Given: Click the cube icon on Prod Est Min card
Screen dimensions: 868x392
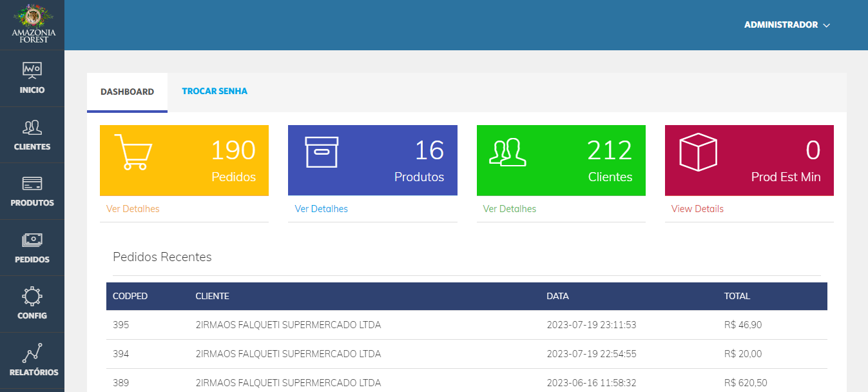Looking at the screenshot, I should point(698,152).
